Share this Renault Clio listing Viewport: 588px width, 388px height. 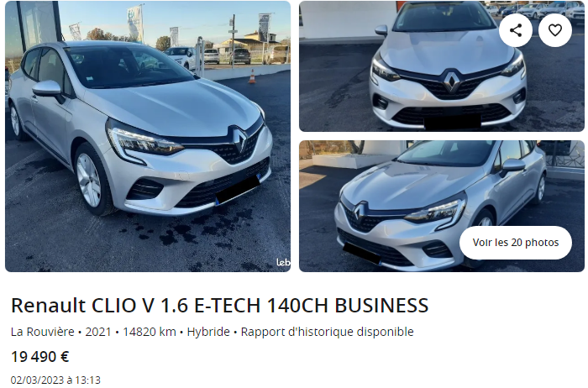point(516,30)
